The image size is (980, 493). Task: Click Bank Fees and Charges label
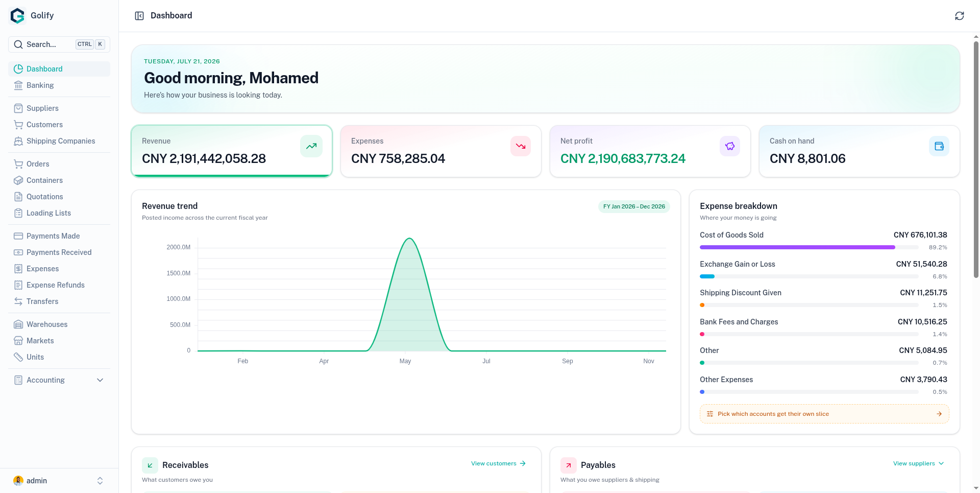(x=739, y=322)
